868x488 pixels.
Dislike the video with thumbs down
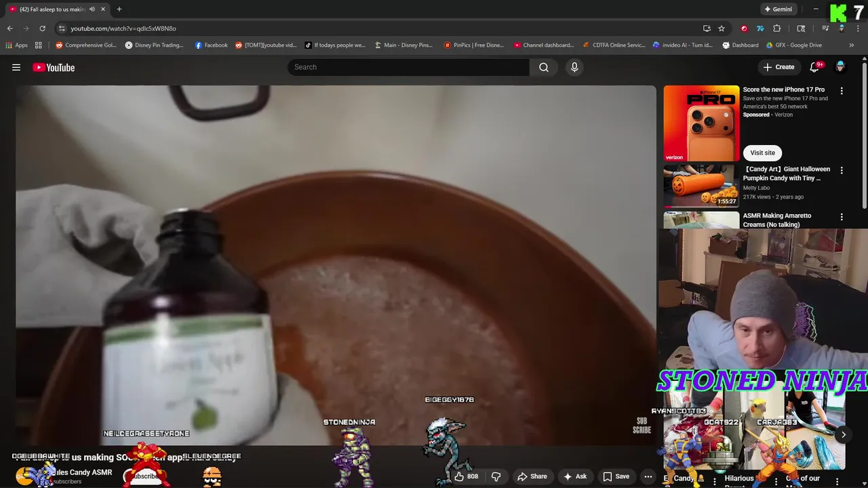(496, 476)
